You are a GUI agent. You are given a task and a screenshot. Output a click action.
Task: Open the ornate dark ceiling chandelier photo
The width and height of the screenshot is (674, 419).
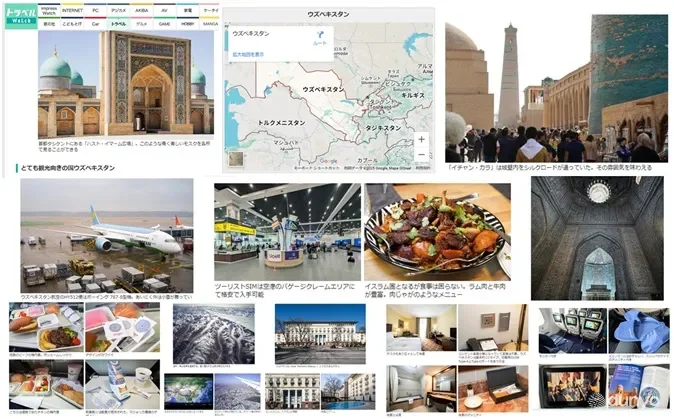coord(597,238)
